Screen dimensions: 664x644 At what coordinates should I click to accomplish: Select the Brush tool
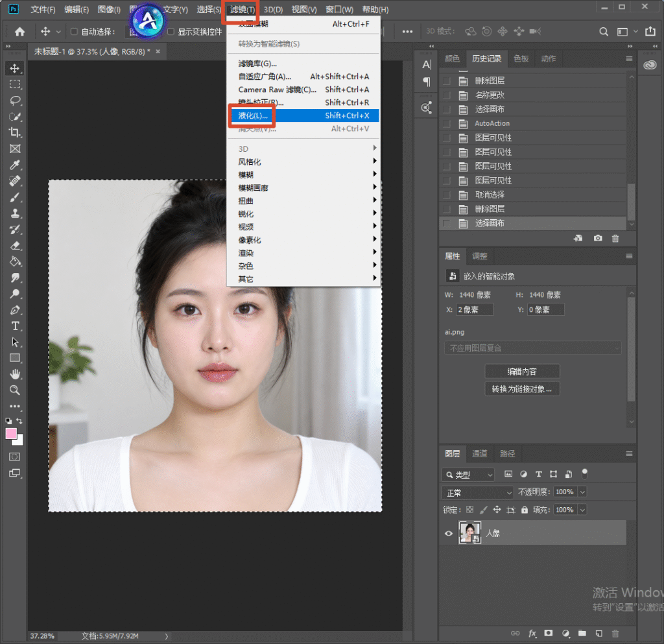click(x=15, y=197)
